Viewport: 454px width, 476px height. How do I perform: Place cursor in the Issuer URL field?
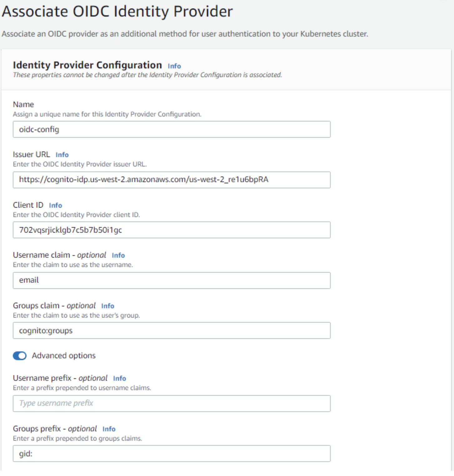[x=171, y=180]
